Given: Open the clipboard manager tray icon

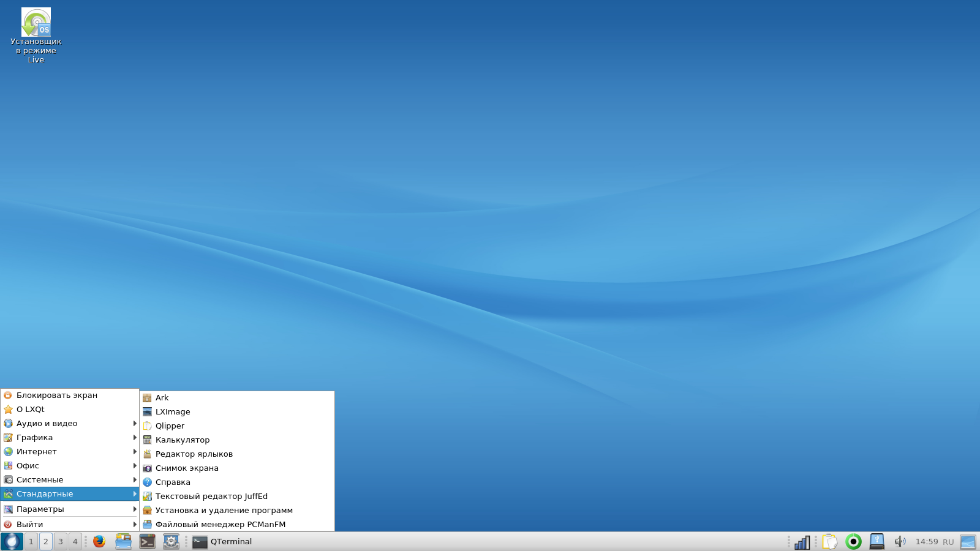Looking at the screenshot, I should (829, 542).
